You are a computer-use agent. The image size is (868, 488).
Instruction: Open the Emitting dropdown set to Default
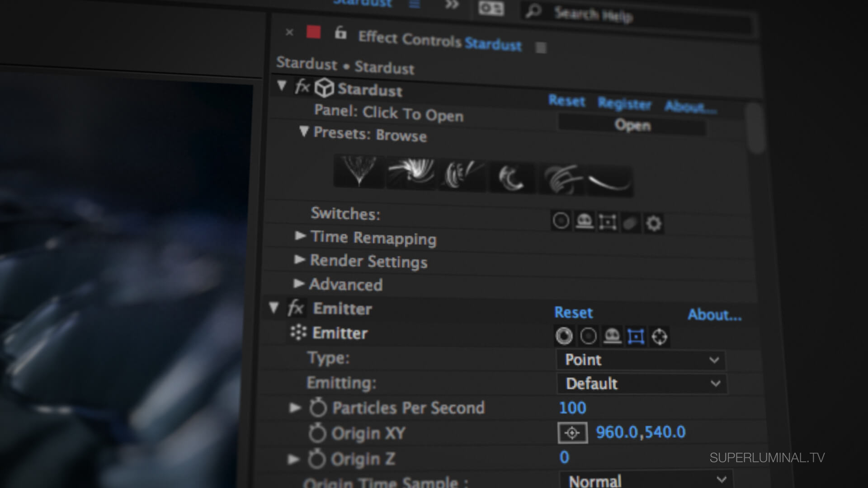(x=642, y=384)
